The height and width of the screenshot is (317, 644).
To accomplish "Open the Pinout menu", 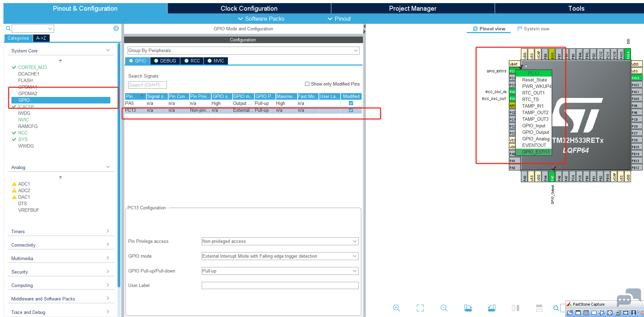I will (x=339, y=19).
